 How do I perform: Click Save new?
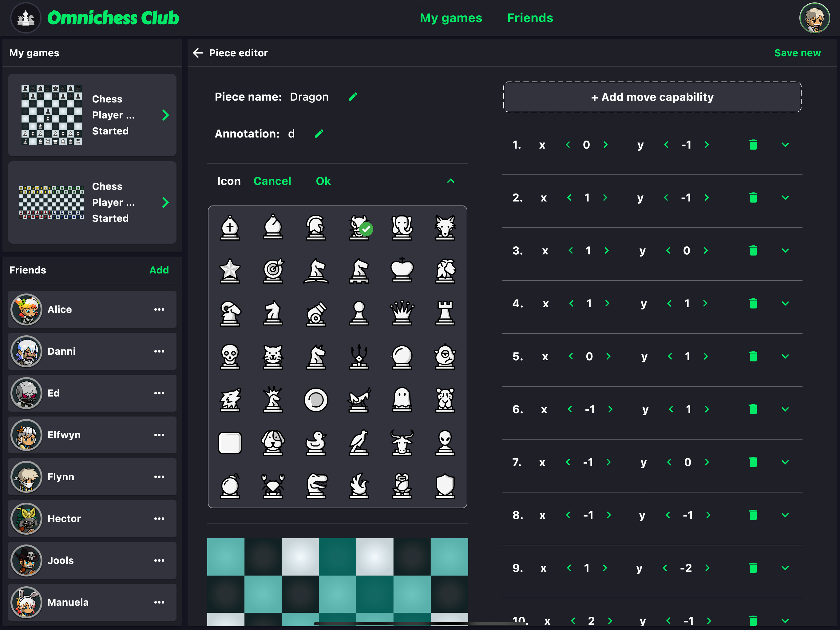[x=798, y=53]
